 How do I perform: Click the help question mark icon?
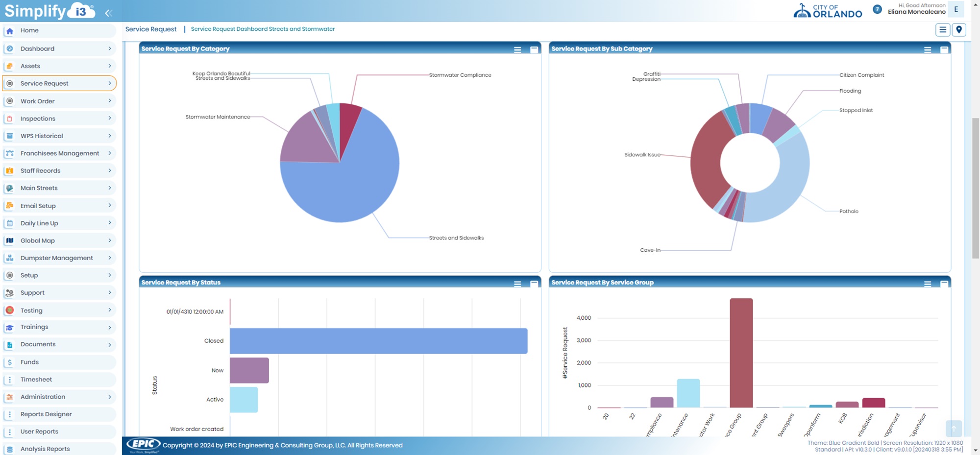tap(877, 9)
